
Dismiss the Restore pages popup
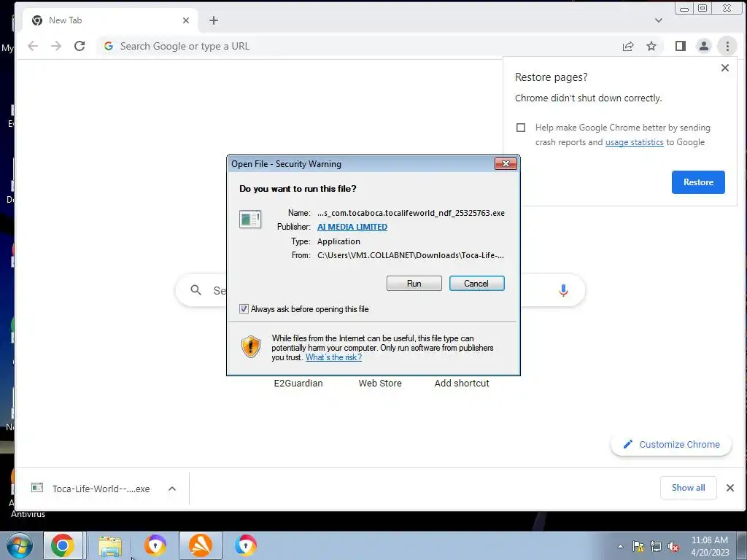(x=724, y=68)
